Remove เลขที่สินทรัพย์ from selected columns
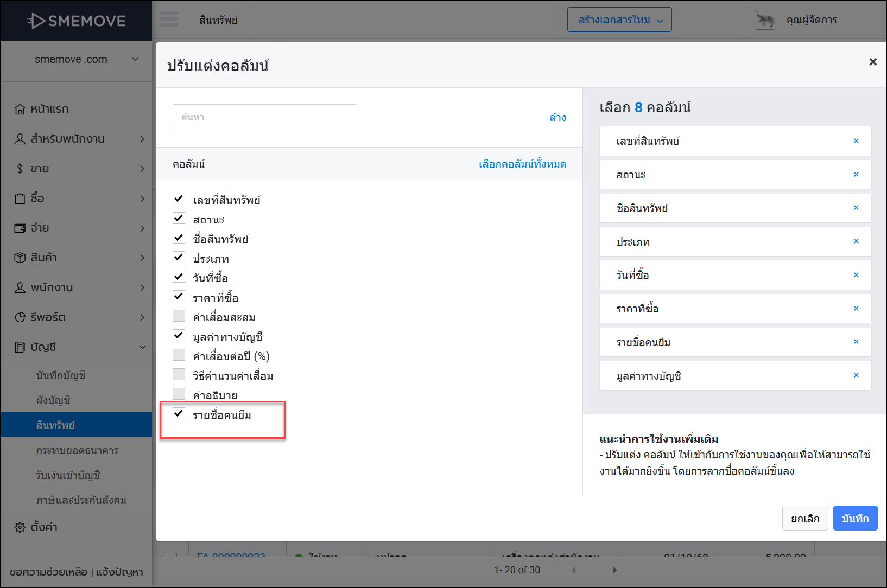 click(x=856, y=141)
